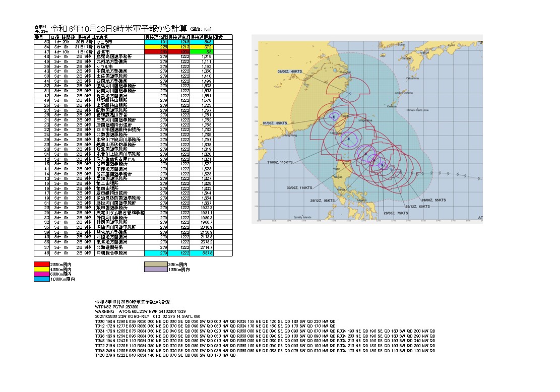This screenshot has height=392, width=560.
Task: Click the 1000Km圏内 legend label
Action: pyautogui.click(x=63, y=279)
